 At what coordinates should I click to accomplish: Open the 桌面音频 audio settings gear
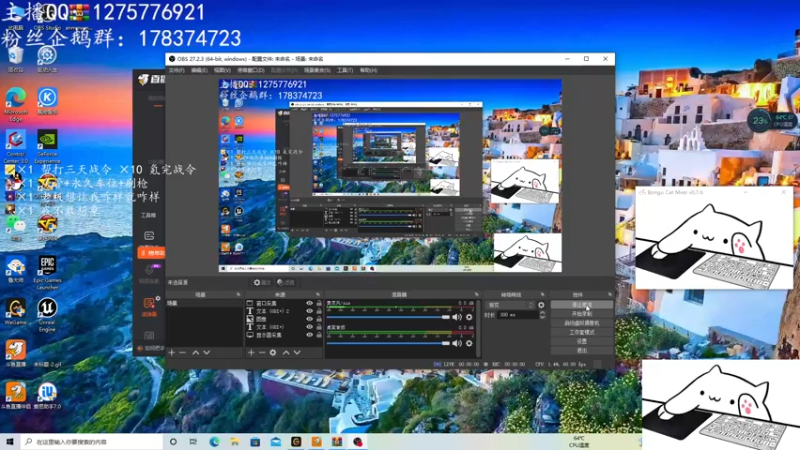[469, 343]
